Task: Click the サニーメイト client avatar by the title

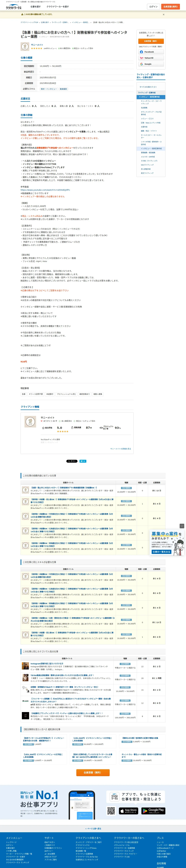Action: tap(25, 46)
